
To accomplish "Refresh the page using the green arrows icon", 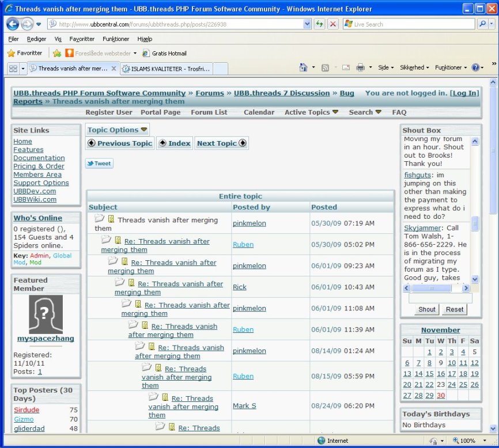I will [319, 24].
